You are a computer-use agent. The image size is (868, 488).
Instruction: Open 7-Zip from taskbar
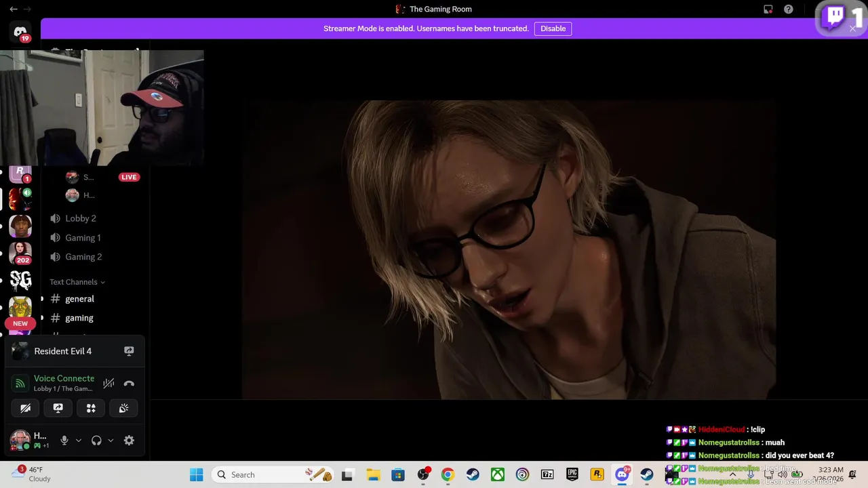click(547, 474)
